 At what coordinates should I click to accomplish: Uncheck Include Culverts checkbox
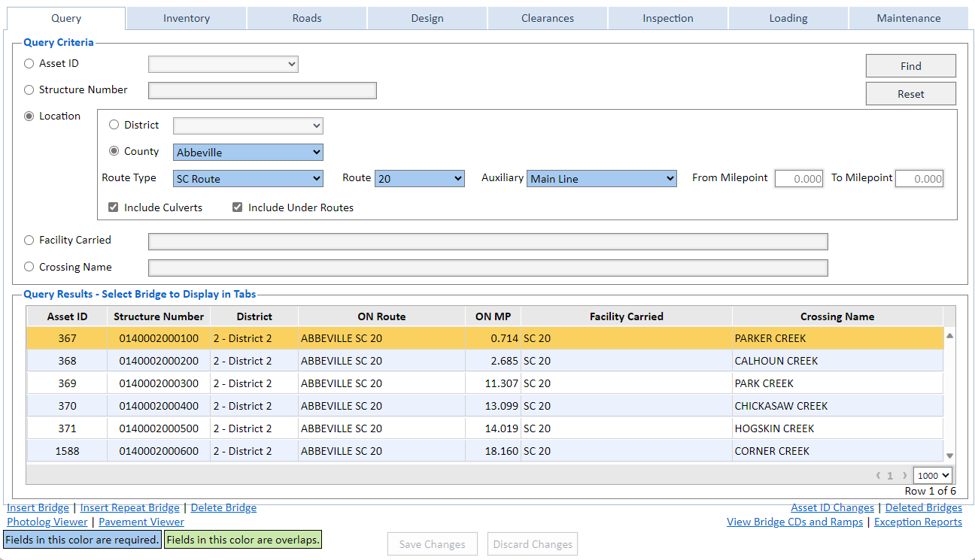(114, 207)
